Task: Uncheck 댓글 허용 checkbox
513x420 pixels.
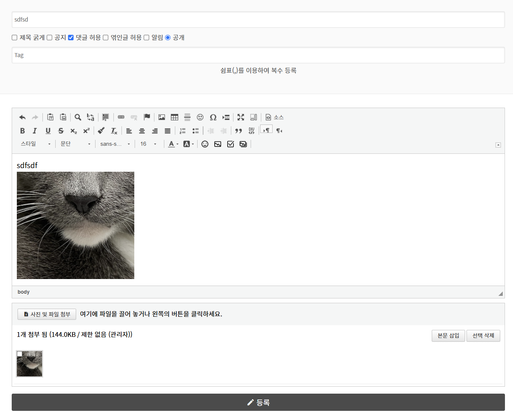Action: (x=71, y=37)
